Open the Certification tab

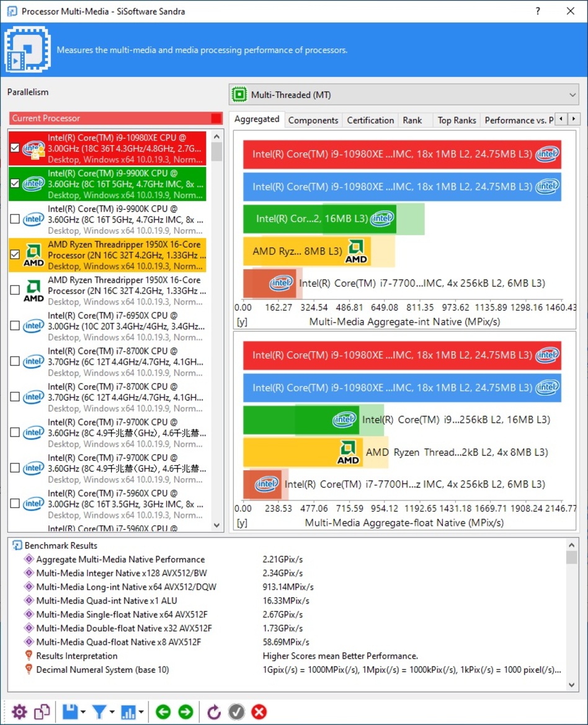[x=370, y=120]
